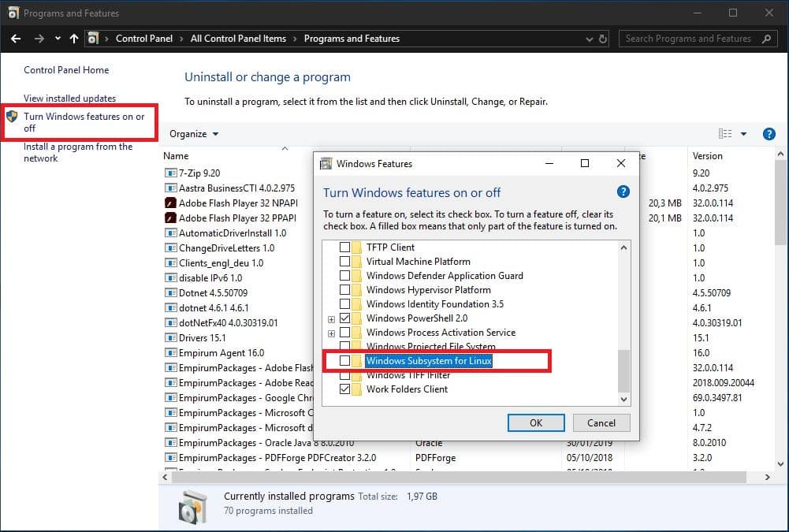
Task: Enable Windows Identity Foundation 3.5 checkbox
Action: [344, 304]
